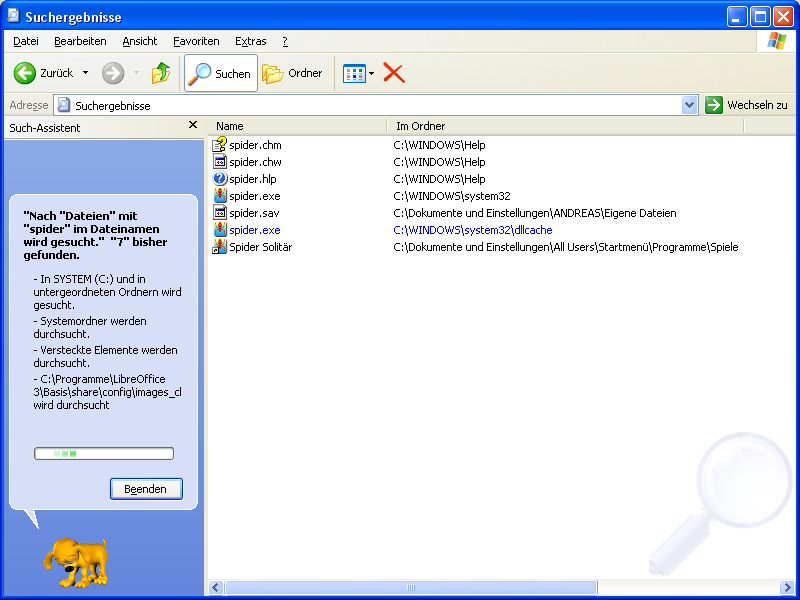Select spider.chm file icon
Viewport: 800px width, 600px height.
pyautogui.click(x=219, y=145)
